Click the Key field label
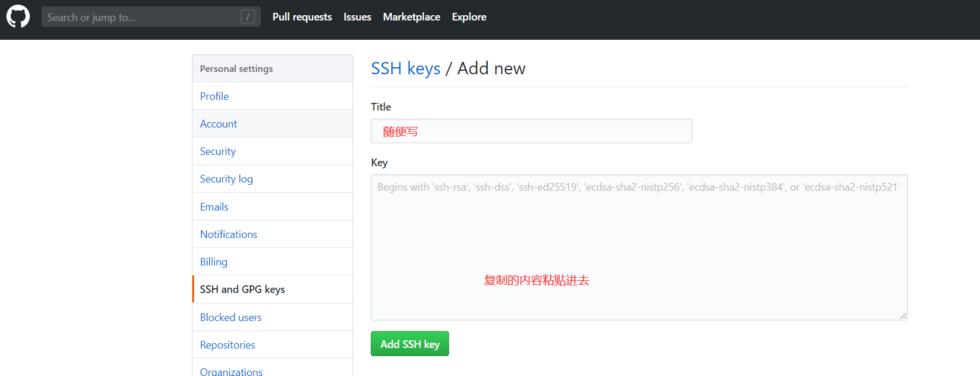Image resolution: width=980 pixels, height=376 pixels. [379, 163]
